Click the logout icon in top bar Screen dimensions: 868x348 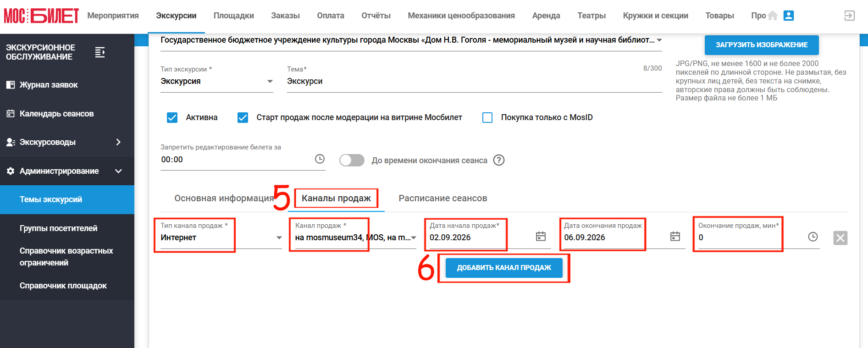pyautogui.click(x=849, y=16)
